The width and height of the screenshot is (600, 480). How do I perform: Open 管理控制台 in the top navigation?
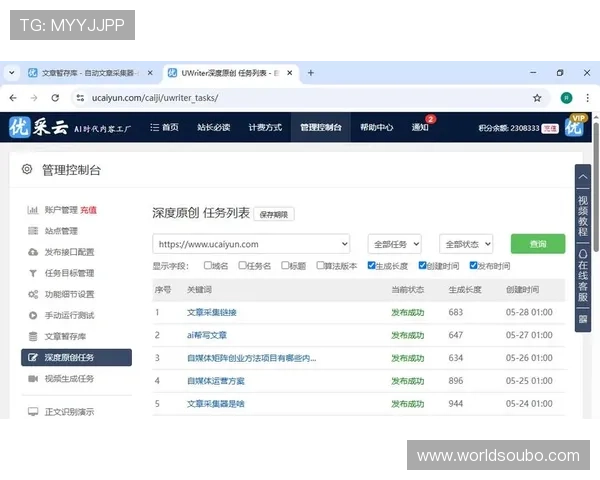coord(321,127)
